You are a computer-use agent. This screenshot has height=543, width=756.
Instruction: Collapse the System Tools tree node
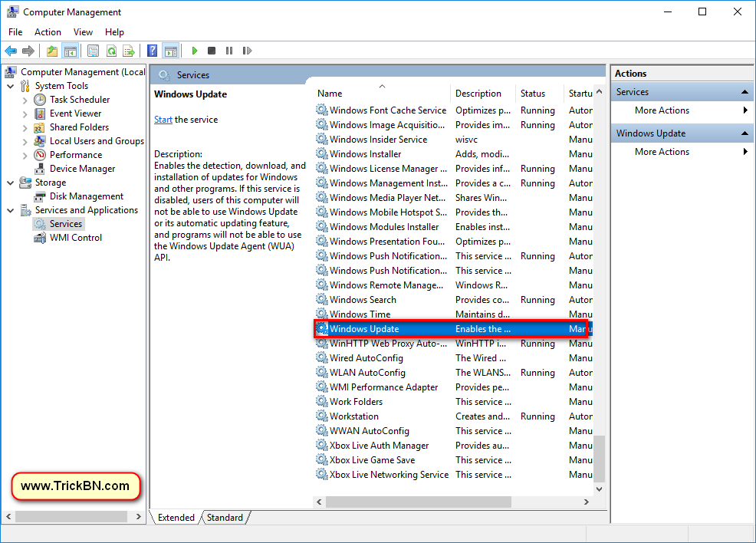pos(11,87)
